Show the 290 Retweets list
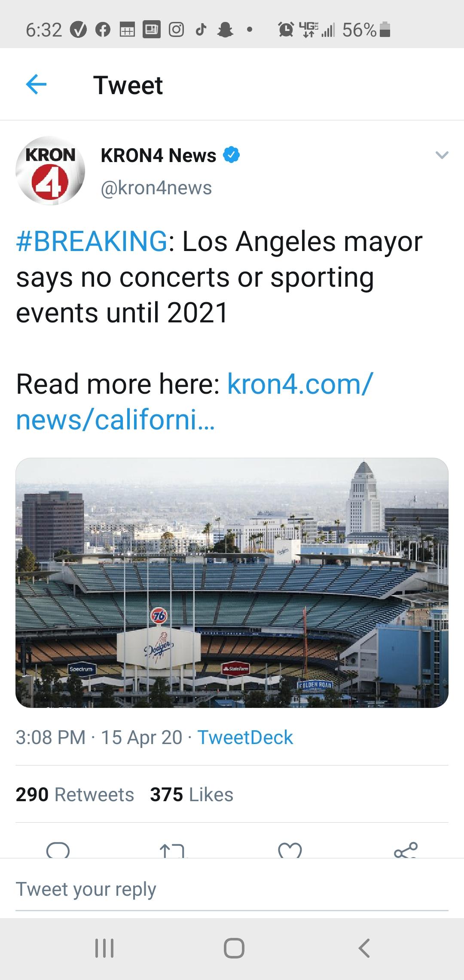 75,795
